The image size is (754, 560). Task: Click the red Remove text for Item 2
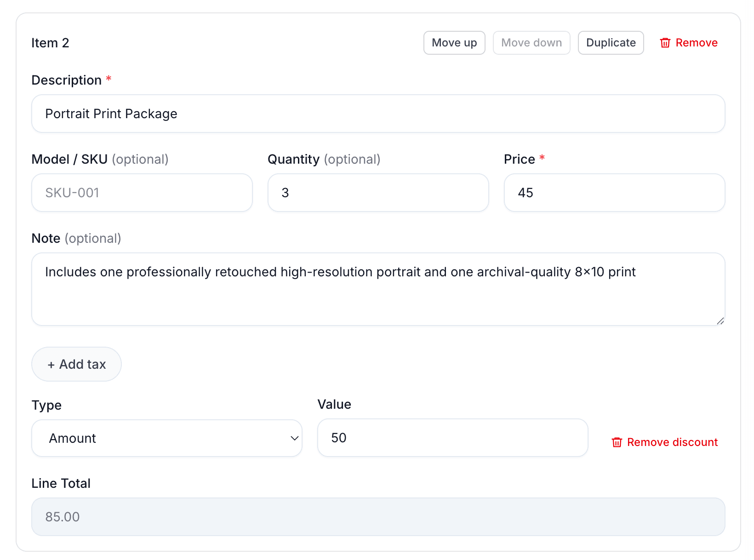[x=696, y=43]
